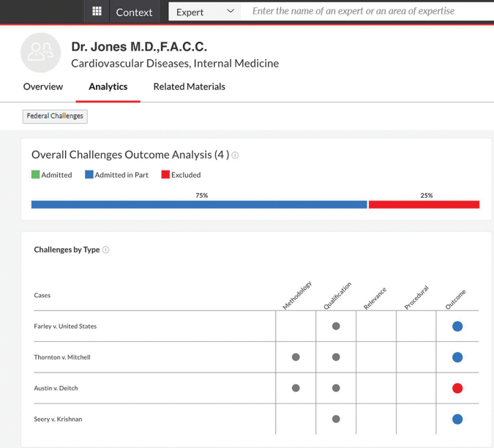Click the blue 75% bar segment

click(x=199, y=204)
